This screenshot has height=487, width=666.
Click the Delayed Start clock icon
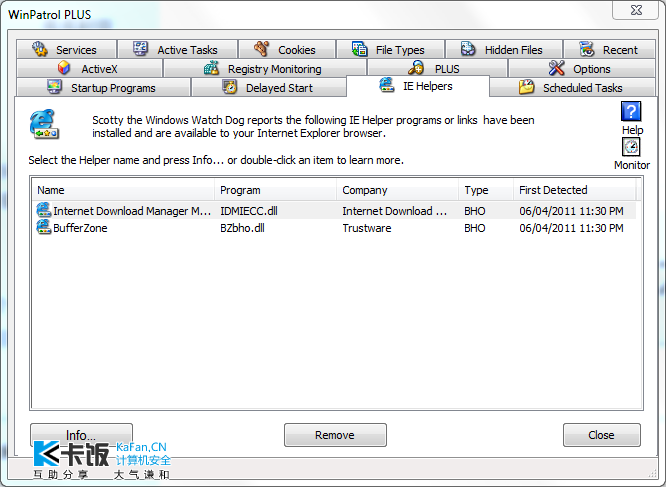(x=230, y=87)
